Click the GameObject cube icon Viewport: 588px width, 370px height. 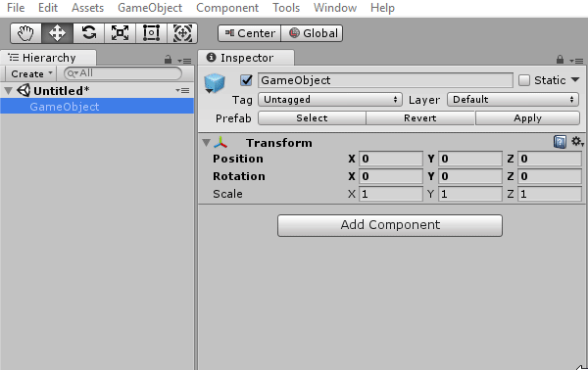tap(214, 83)
